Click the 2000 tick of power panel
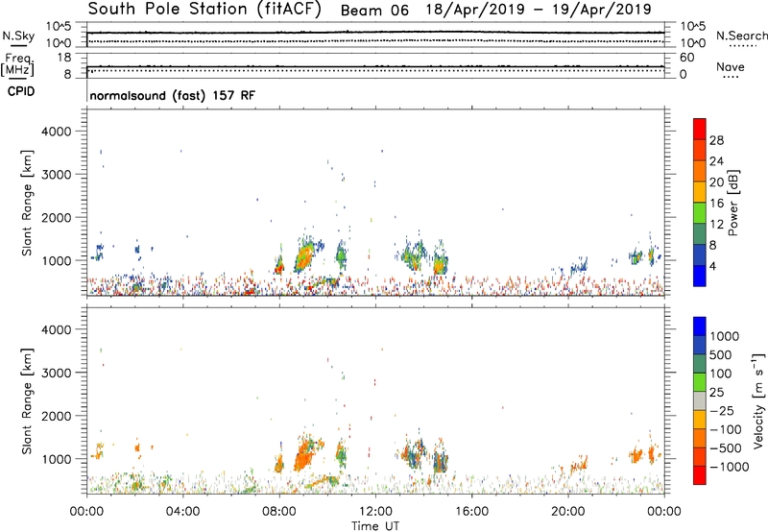The height and width of the screenshot is (532, 768). click(x=56, y=217)
